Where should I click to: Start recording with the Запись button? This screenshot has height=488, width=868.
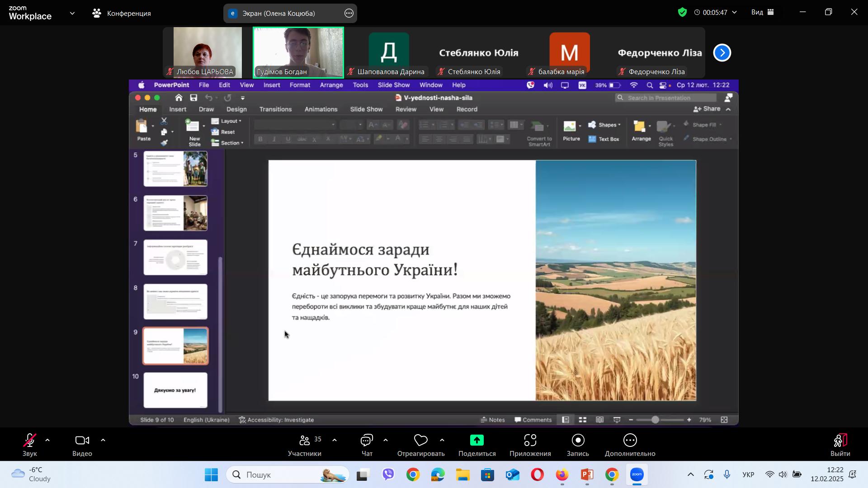[x=578, y=441]
